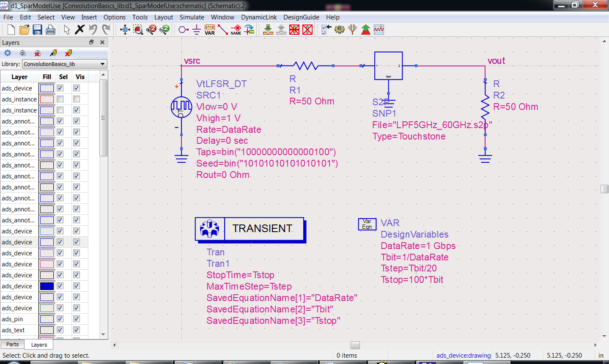Click the show all layers eye icon

click(x=23, y=53)
